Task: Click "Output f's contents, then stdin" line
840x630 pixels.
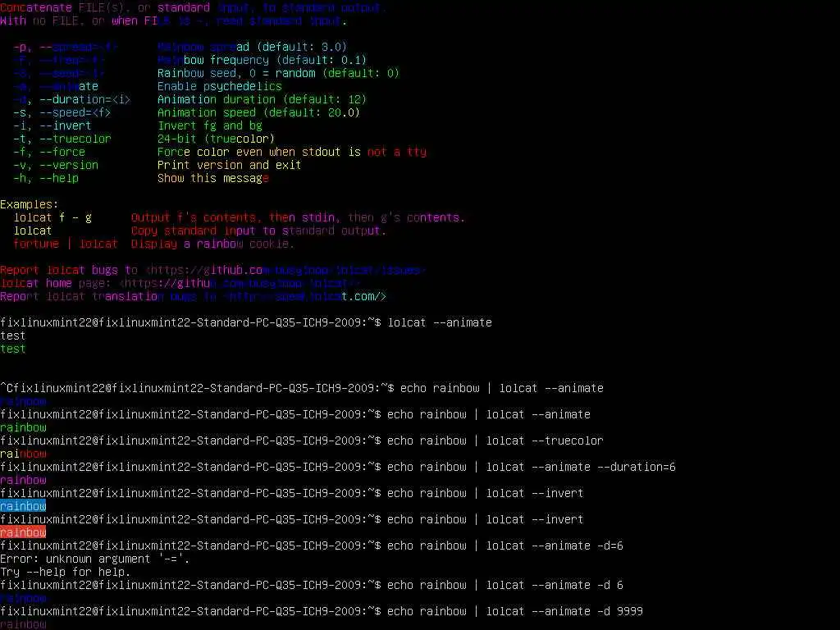Action: pos(298,217)
